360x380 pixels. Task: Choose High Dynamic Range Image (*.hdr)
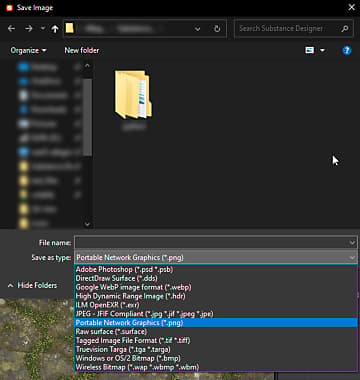coord(216,296)
